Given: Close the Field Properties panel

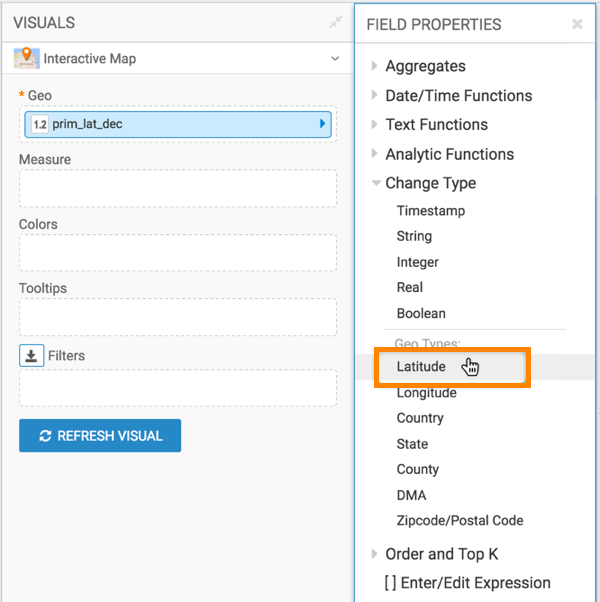Looking at the screenshot, I should (x=577, y=24).
